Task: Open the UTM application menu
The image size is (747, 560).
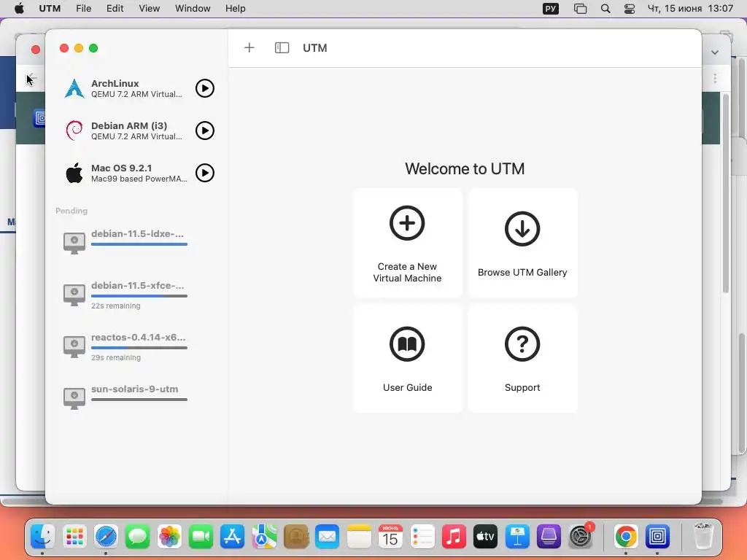Action: [x=50, y=9]
